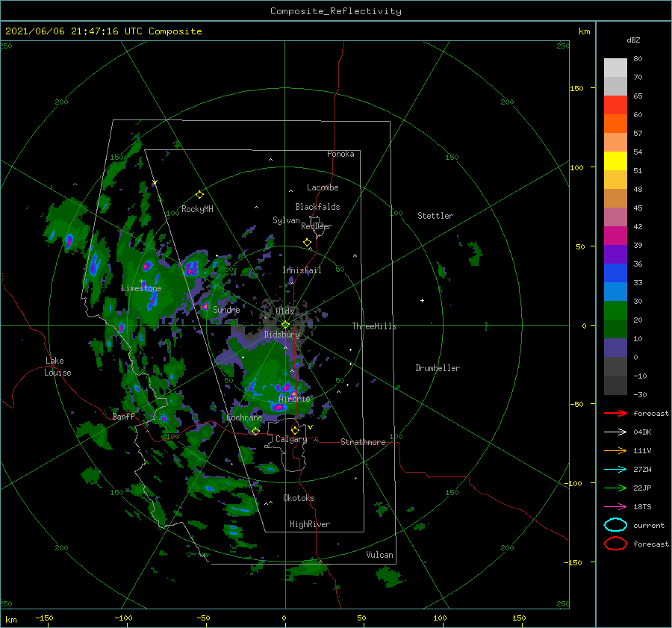Click the green 22JP arrow icon
The width and height of the screenshot is (672, 628).
[x=615, y=488]
